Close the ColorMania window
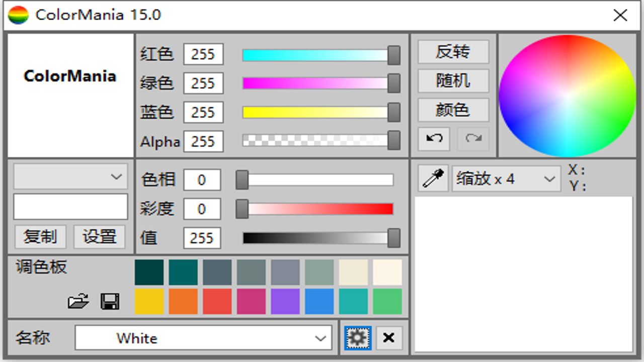644x362 pixels. [620, 15]
